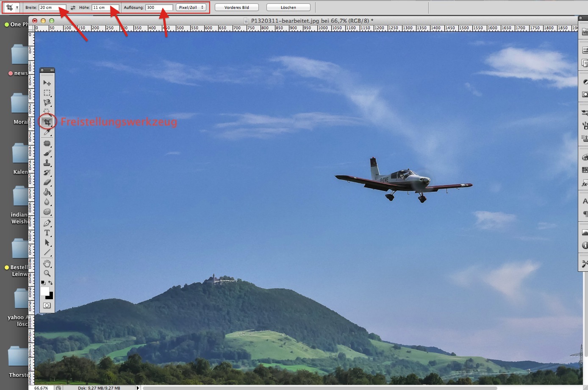Toggle Quick Mask mode

(x=47, y=305)
